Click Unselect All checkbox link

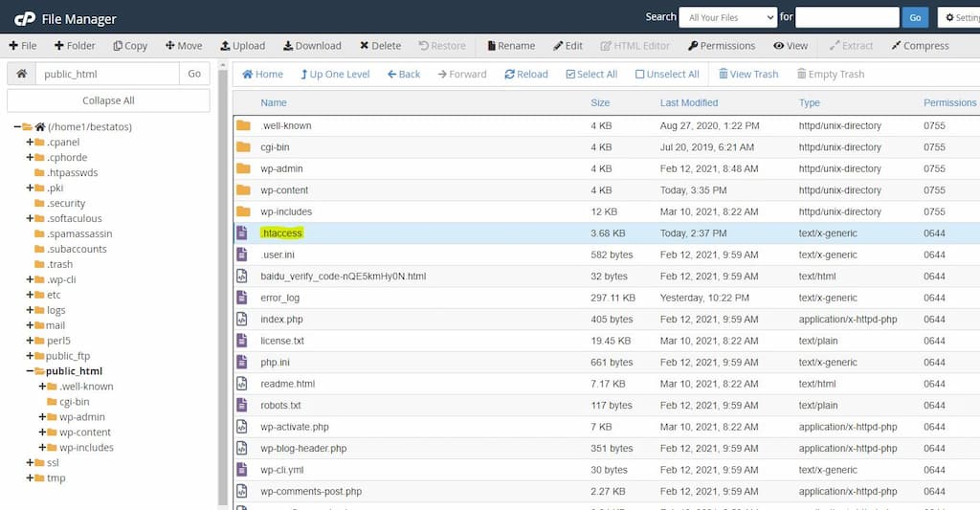667,75
